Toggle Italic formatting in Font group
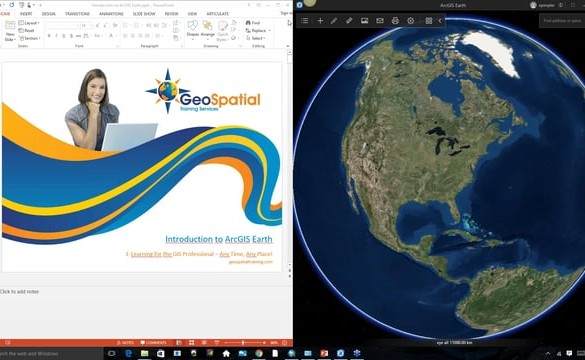 (x=56, y=36)
